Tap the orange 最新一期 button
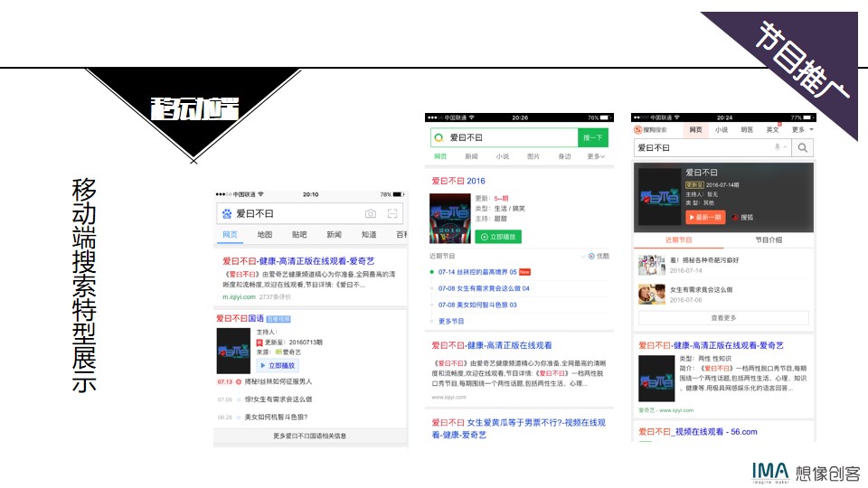The height and width of the screenshot is (488, 868). [x=705, y=218]
